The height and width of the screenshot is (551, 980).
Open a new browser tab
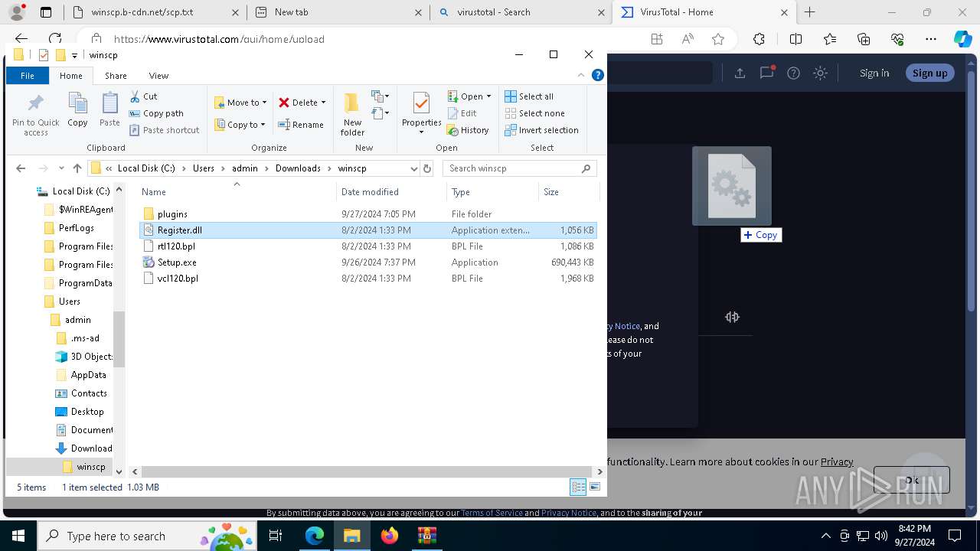coord(810,12)
